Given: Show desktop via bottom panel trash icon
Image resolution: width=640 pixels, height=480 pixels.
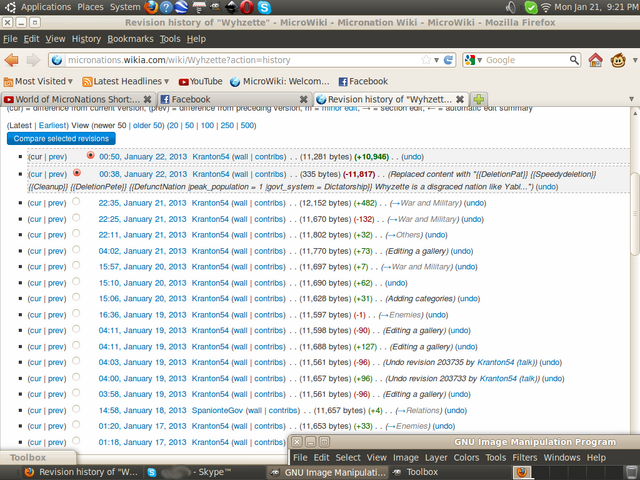Looking at the screenshot, I should click(631, 472).
